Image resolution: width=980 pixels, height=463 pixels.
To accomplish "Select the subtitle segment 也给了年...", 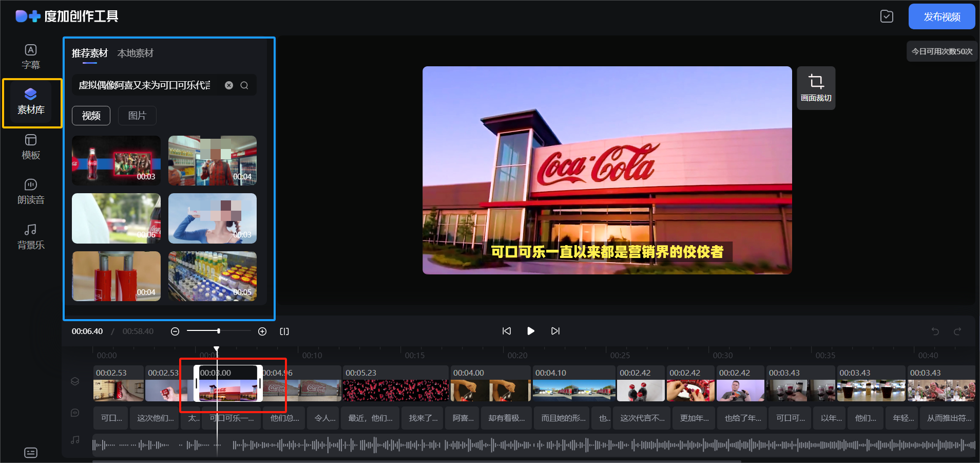I will (x=742, y=418).
